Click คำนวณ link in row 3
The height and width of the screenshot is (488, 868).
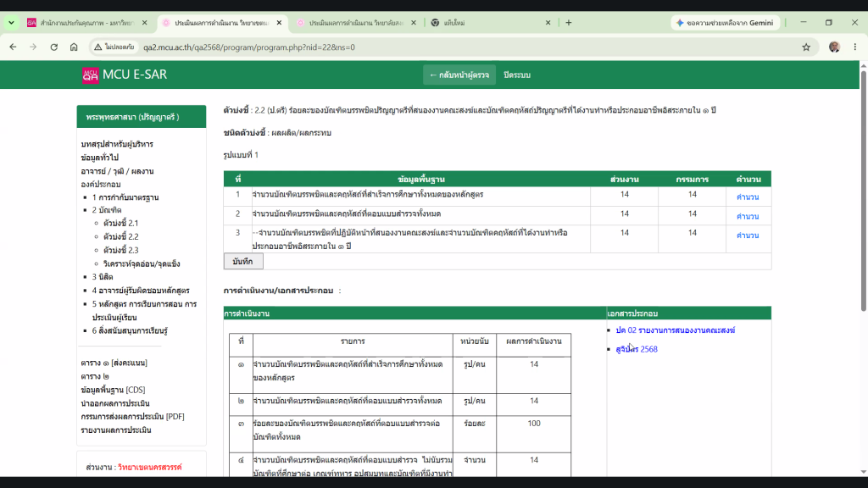pos(748,236)
